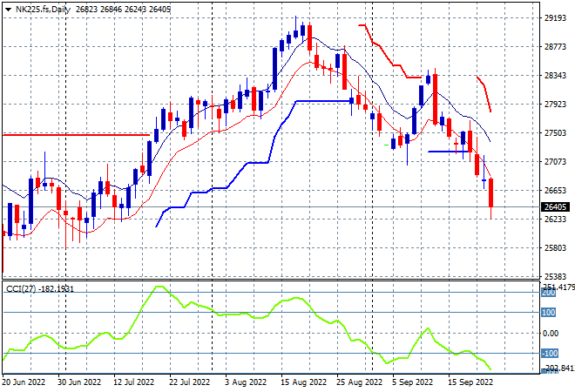The height and width of the screenshot is (392, 575).
Task: Select the 20 Jun 2022 date label
Action: point(24,382)
